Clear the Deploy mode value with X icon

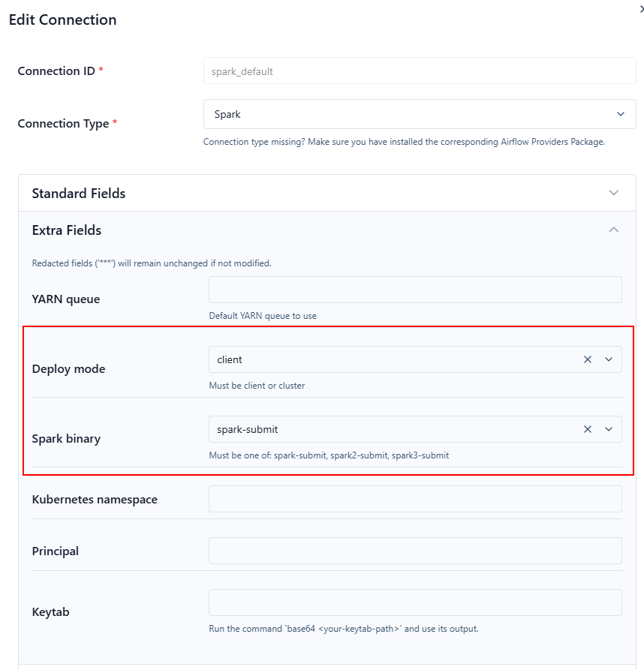coord(588,359)
